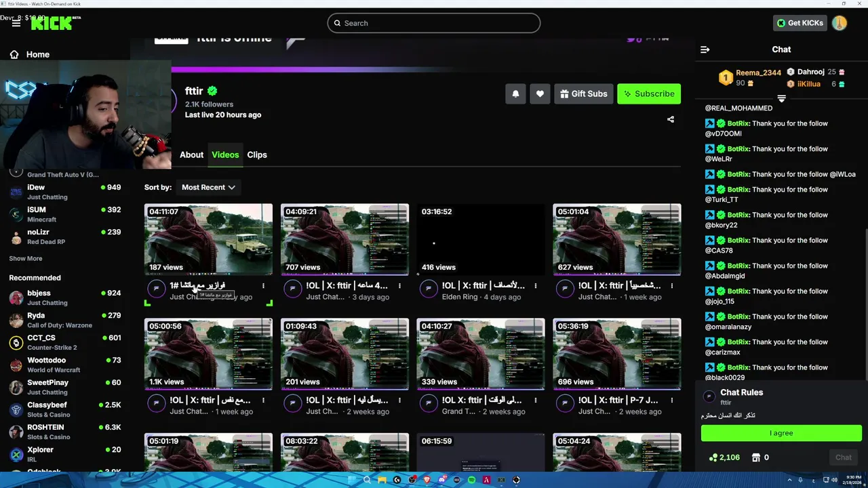Click the KICK logo

[x=52, y=23]
